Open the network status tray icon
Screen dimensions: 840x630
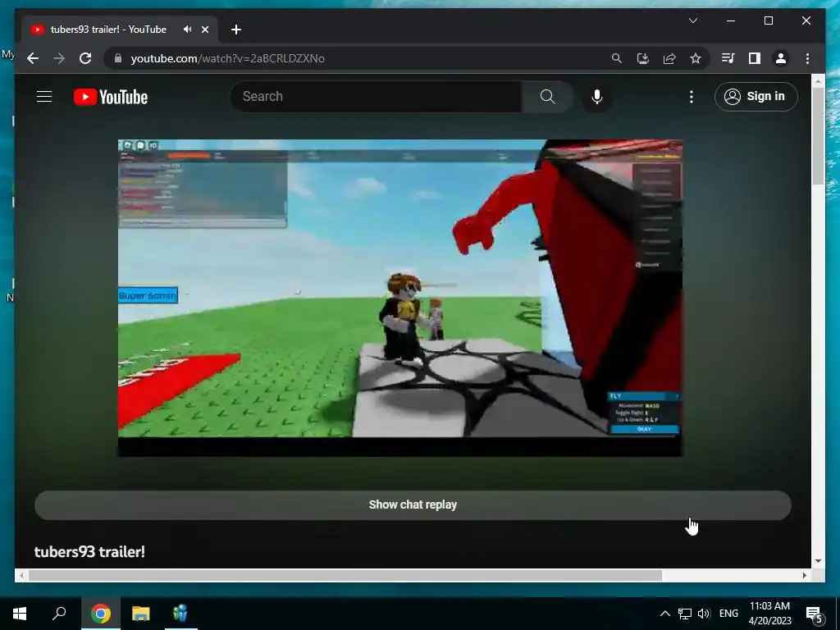(685, 614)
